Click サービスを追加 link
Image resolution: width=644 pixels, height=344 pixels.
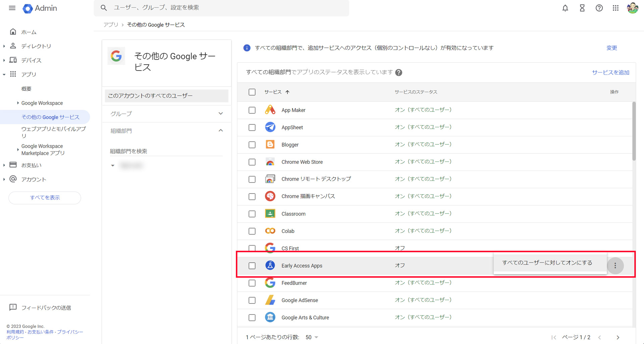610,72
